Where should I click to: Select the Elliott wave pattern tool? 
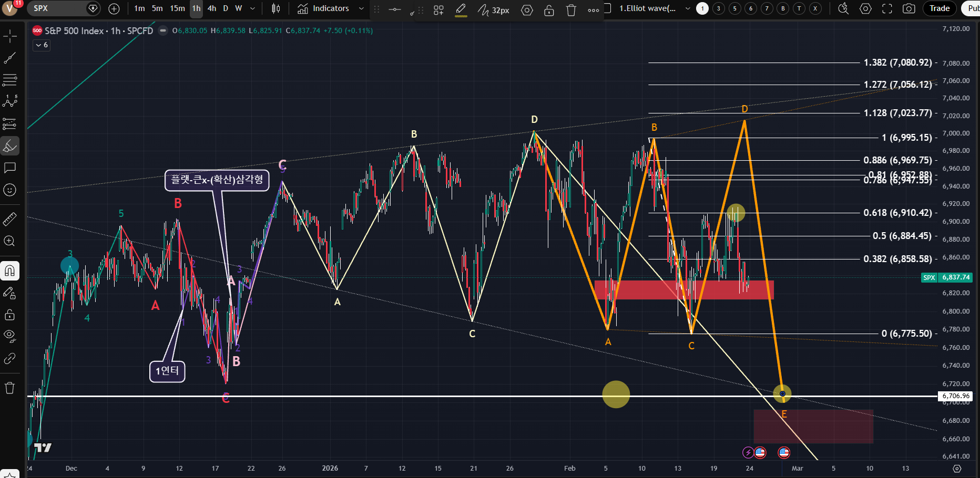tap(10, 101)
